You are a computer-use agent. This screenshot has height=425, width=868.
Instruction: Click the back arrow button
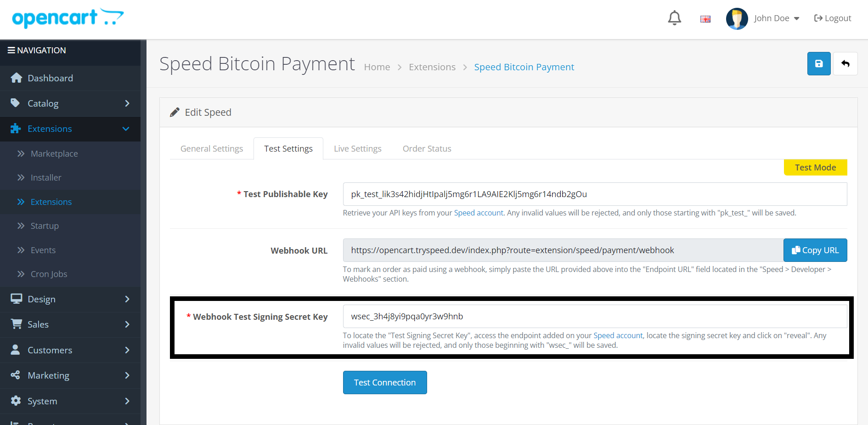(845, 63)
